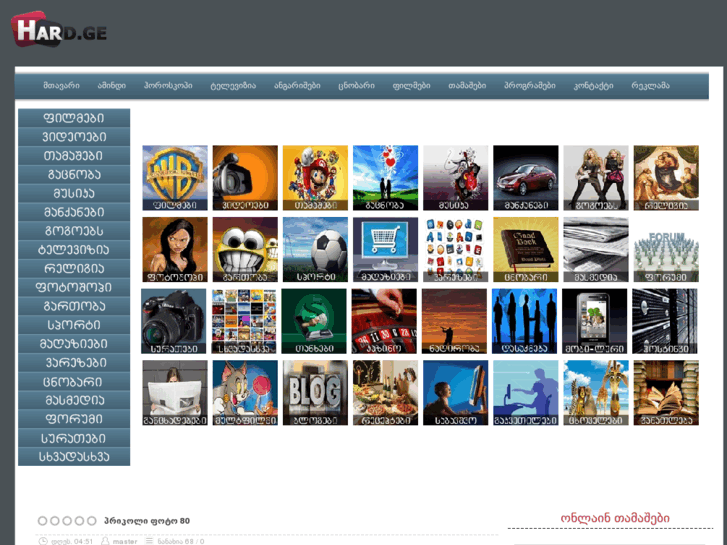
Task: Open the blue silhouettes people tile
Action: coord(524,321)
